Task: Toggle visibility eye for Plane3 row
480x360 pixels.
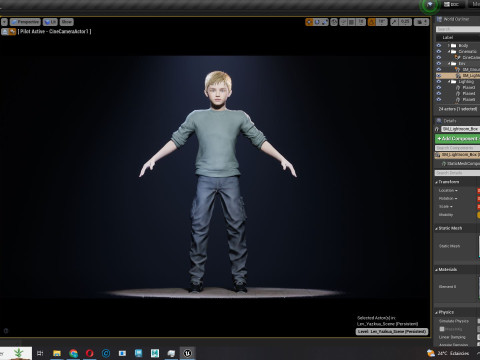Action: (439, 88)
